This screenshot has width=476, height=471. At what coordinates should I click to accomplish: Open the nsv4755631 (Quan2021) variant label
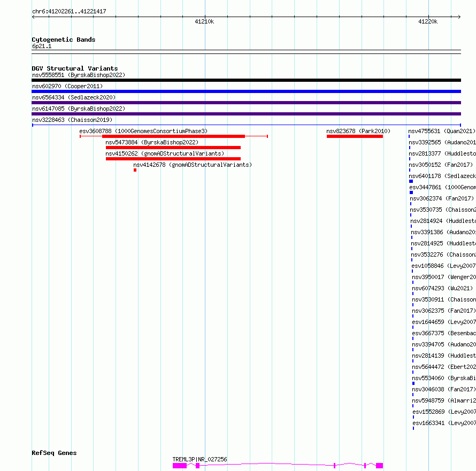pos(442,131)
